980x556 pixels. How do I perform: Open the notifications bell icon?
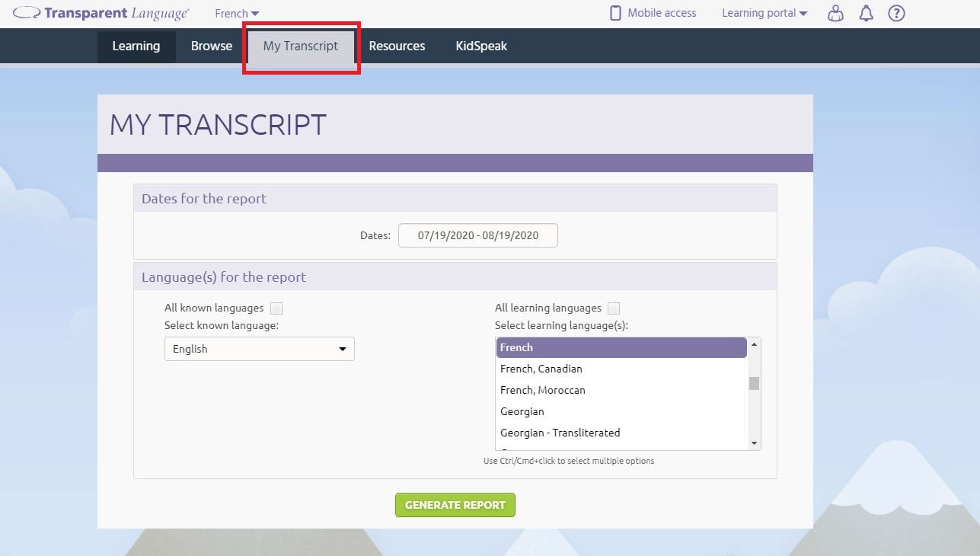coord(866,13)
